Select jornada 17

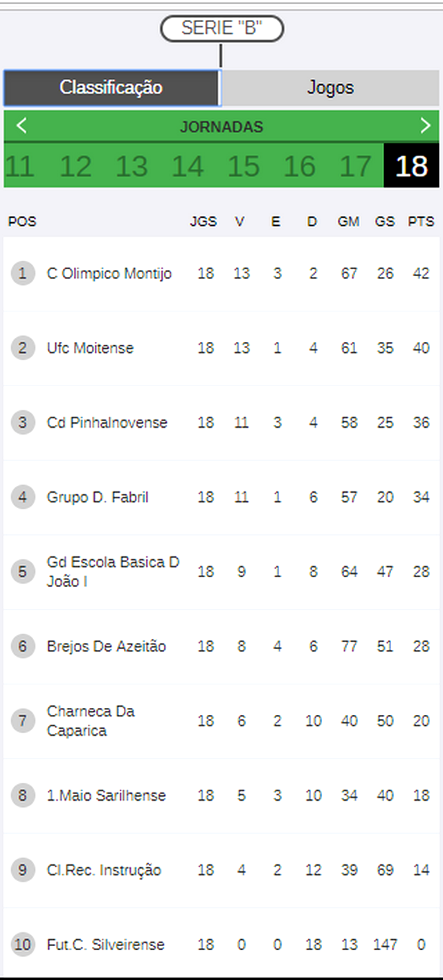click(x=356, y=166)
